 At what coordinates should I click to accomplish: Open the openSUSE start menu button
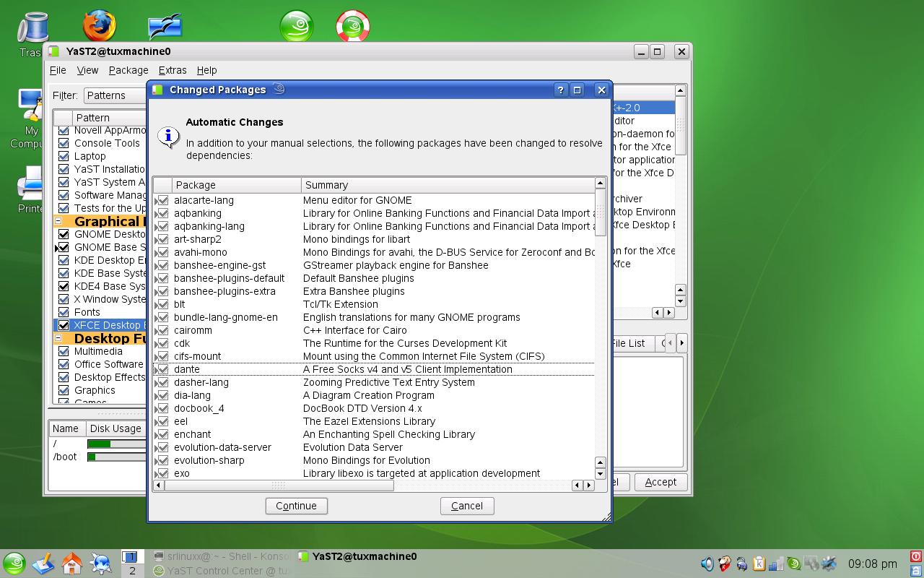coord(14,564)
